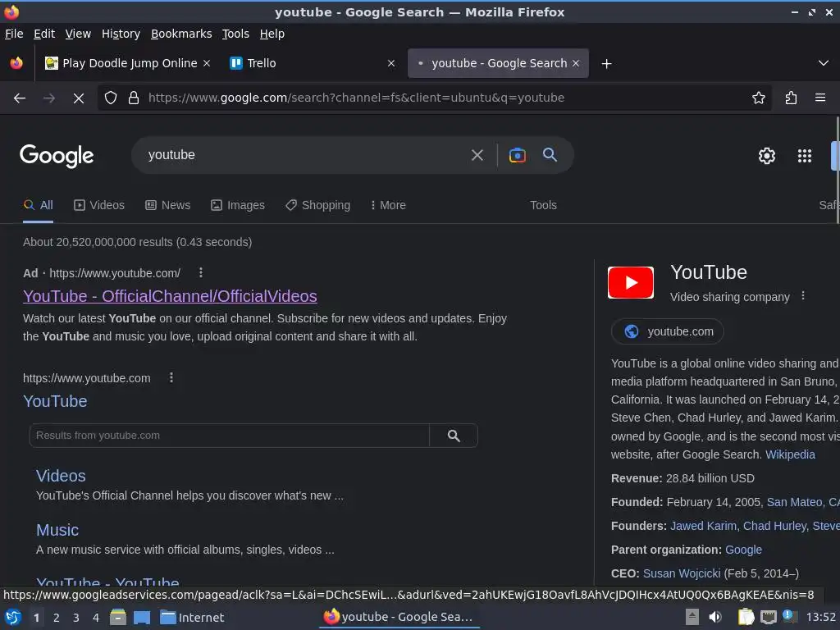Open the Music sitelink
The width and height of the screenshot is (840, 630).
57,531
